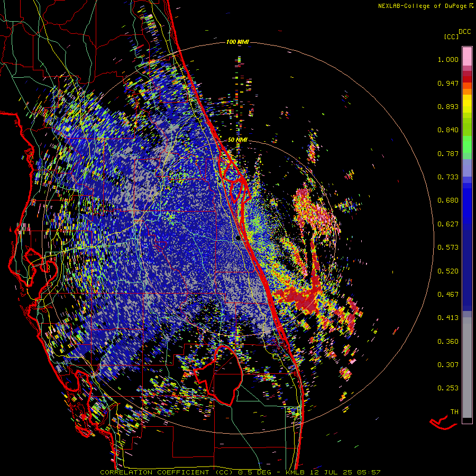Click the 0.893 value on the color scale
This screenshot has width=476, height=476.
pos(448,106)
